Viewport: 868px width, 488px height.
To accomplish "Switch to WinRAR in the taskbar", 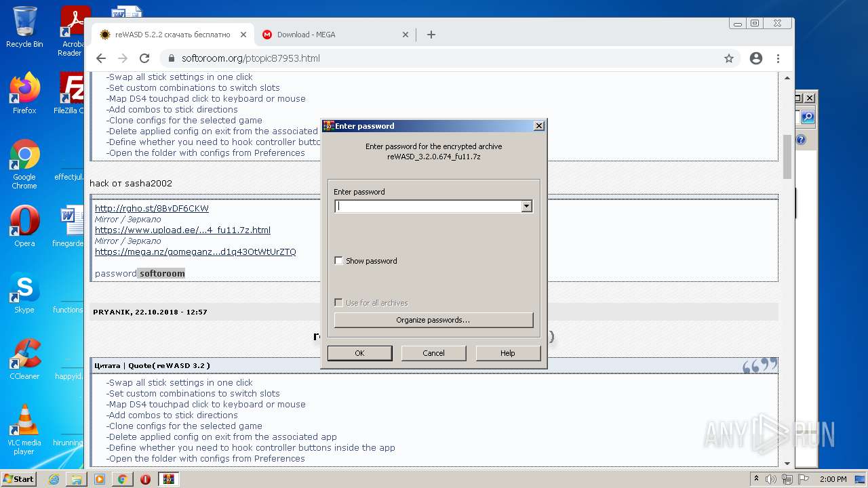I will coord(169,479).
